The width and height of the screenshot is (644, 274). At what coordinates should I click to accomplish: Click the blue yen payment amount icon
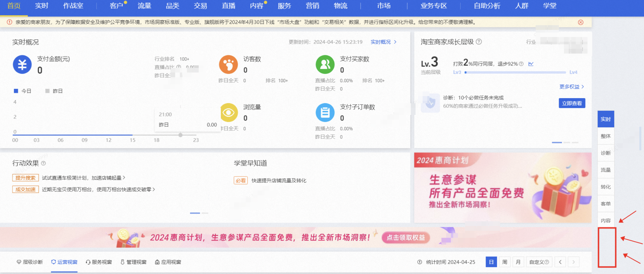coord(22,65)
